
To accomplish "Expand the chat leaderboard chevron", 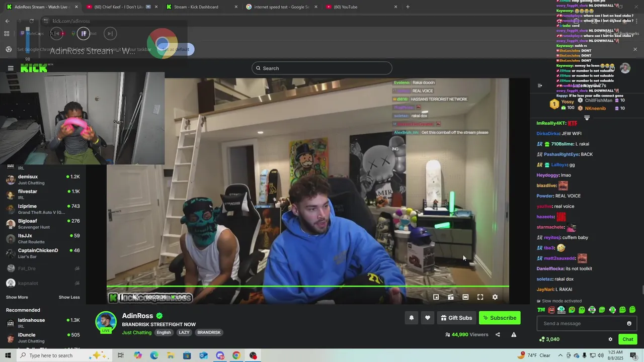I will click(x=587, y=118).
